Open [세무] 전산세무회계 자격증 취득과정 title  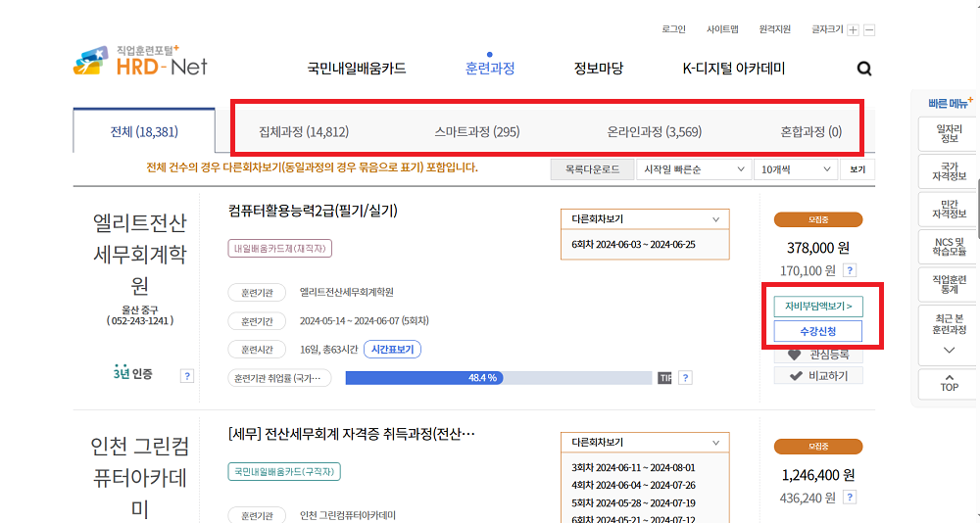click(351, 434)
